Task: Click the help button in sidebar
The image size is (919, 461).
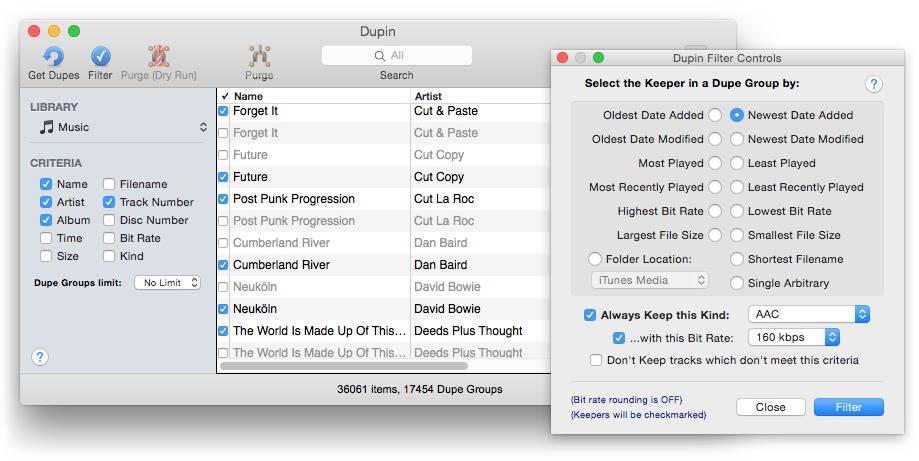Action: coord(40,357)
